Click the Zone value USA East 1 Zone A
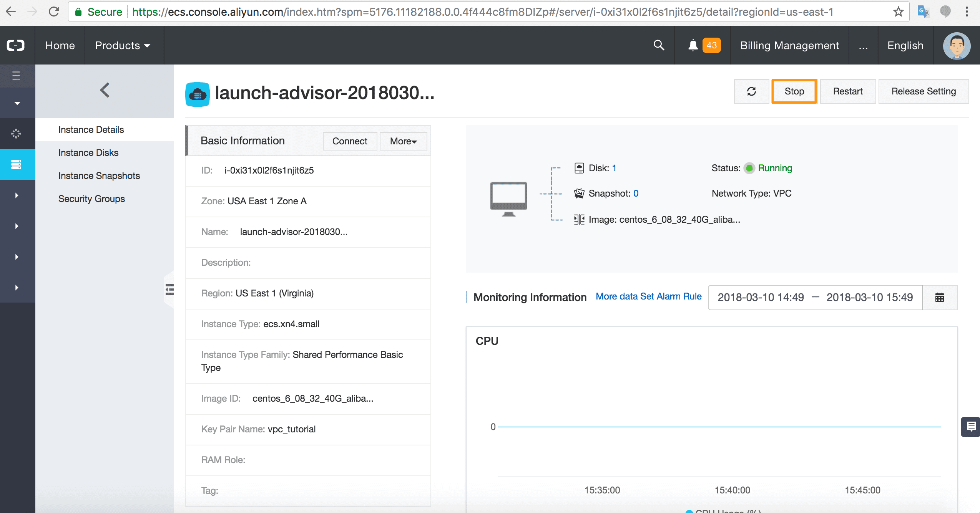Image resolution: width=980 pixels, height=513 pixels. (x=267, y=201)
